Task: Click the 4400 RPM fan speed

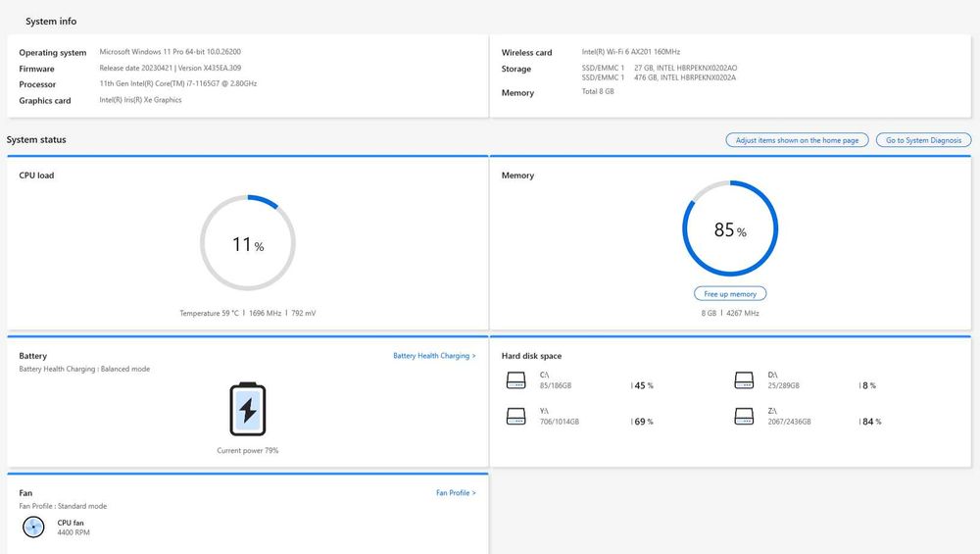Action: [x=73, y=532]
